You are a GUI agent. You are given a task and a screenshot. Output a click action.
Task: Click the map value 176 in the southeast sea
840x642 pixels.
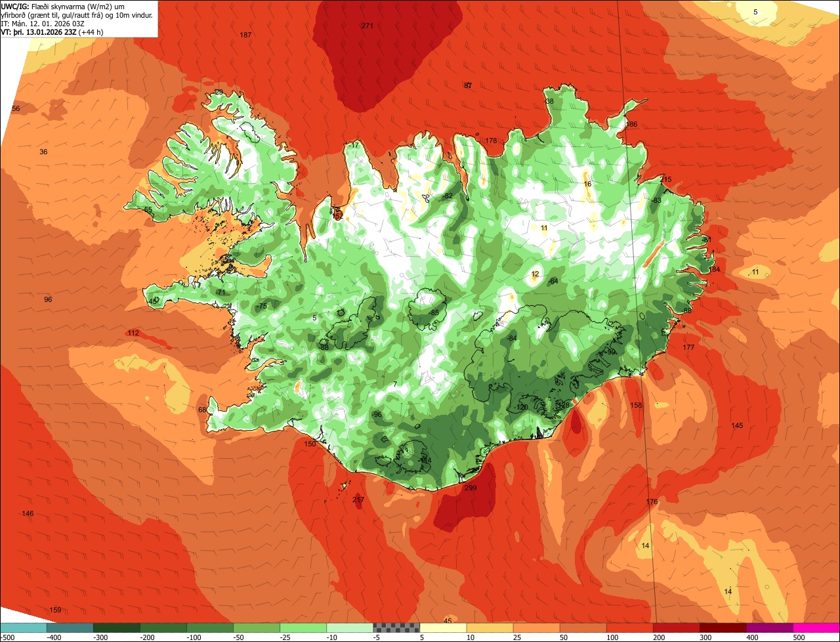pos(652,502)
